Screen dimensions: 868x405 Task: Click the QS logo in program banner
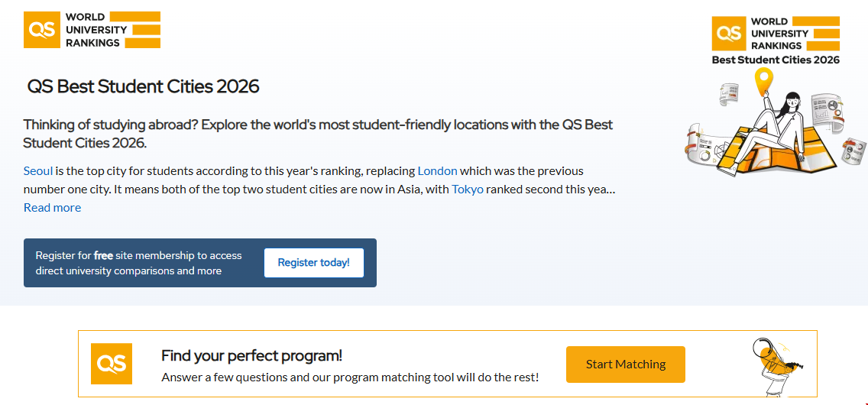(x=112, y=364)
